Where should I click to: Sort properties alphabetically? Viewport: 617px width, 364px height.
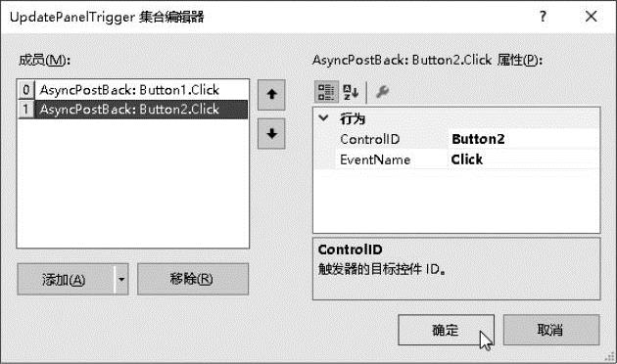click(x=351, y=92)
